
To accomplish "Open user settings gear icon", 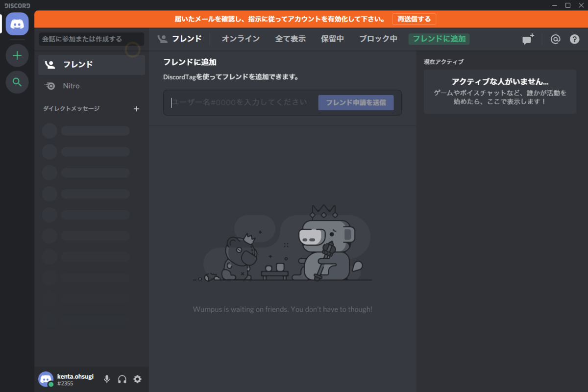I will coord(137,379).
